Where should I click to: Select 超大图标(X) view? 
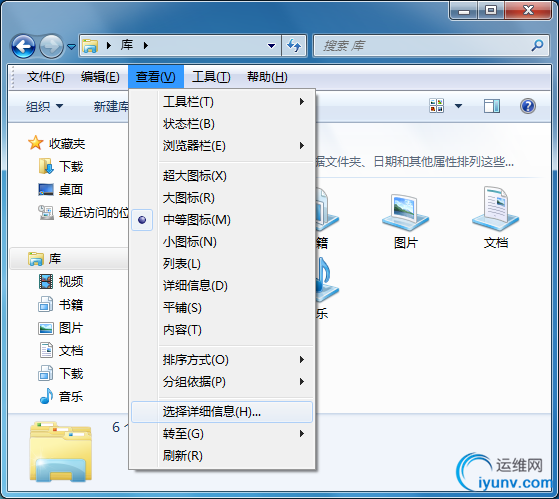(222, 176)
